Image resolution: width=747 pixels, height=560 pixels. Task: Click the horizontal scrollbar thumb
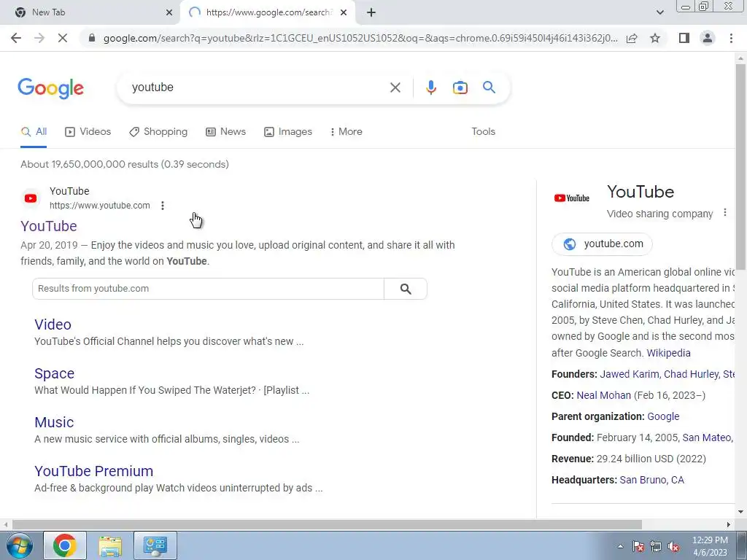click(x=327, y=525)
